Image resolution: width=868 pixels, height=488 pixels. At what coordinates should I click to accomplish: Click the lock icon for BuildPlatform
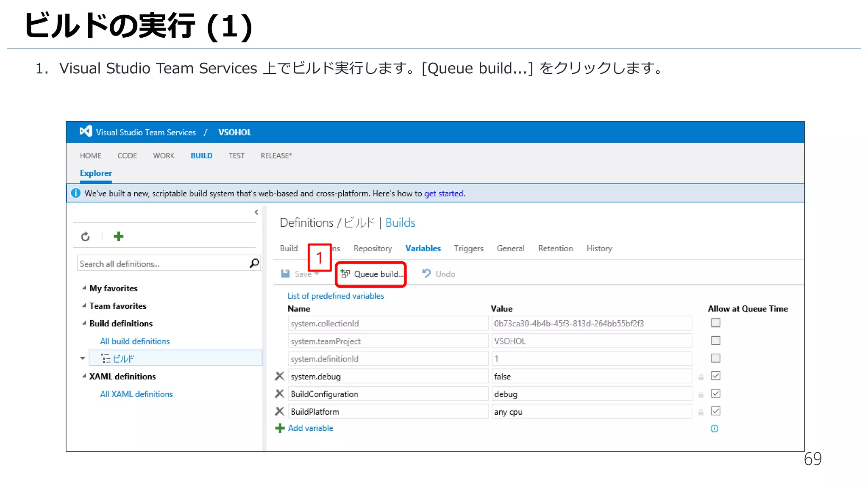[x=701, y=412]
